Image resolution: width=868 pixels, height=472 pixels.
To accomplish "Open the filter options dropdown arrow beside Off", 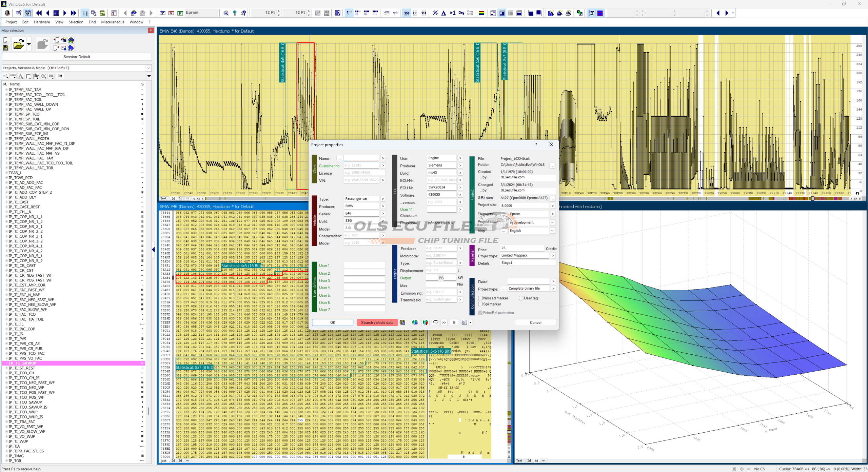I will 149,76.
